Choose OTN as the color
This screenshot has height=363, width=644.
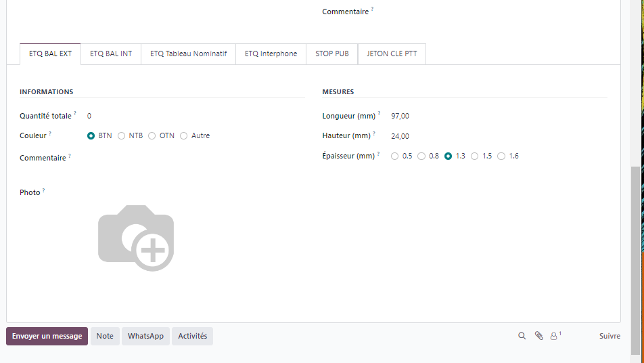pos(152,136)
